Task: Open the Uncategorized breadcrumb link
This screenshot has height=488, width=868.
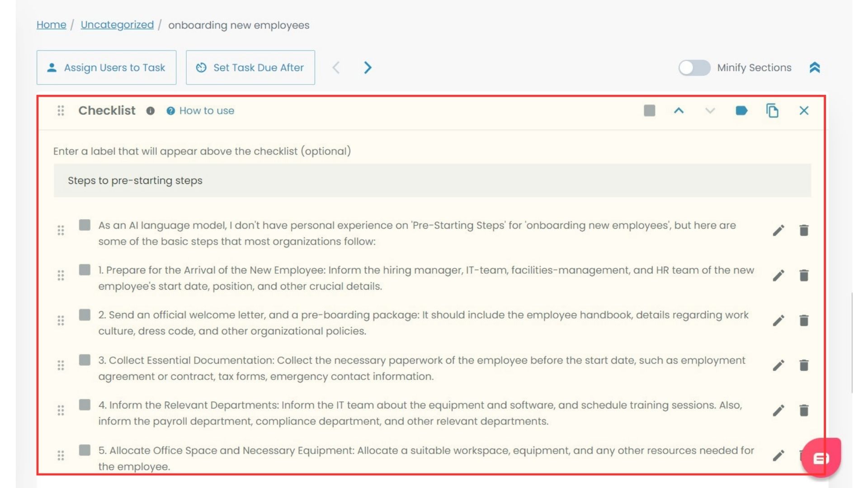Action: tap(117, 25)
